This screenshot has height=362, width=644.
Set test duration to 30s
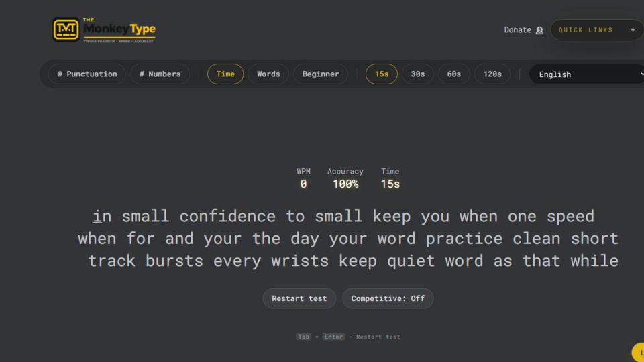(418, 74)
